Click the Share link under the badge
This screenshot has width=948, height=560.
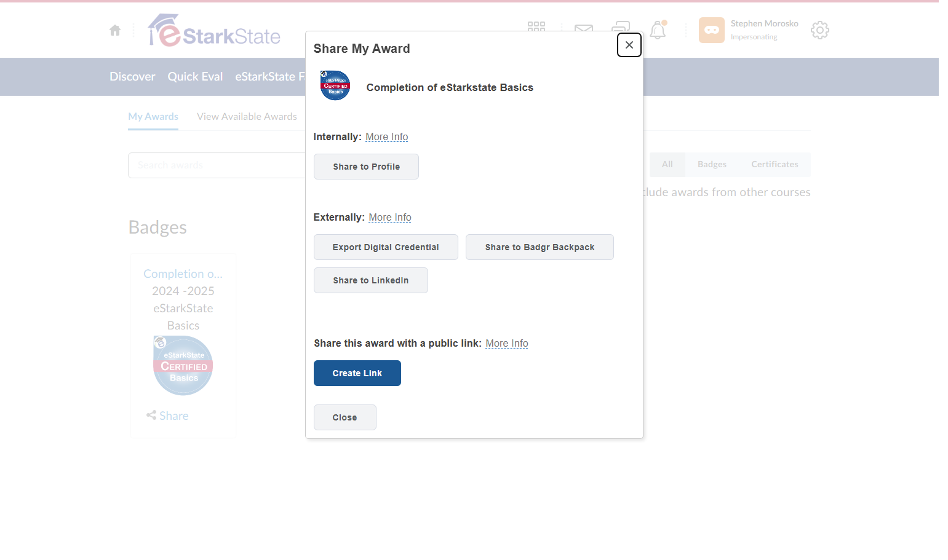pyautogui.click(x=167, y=416)
